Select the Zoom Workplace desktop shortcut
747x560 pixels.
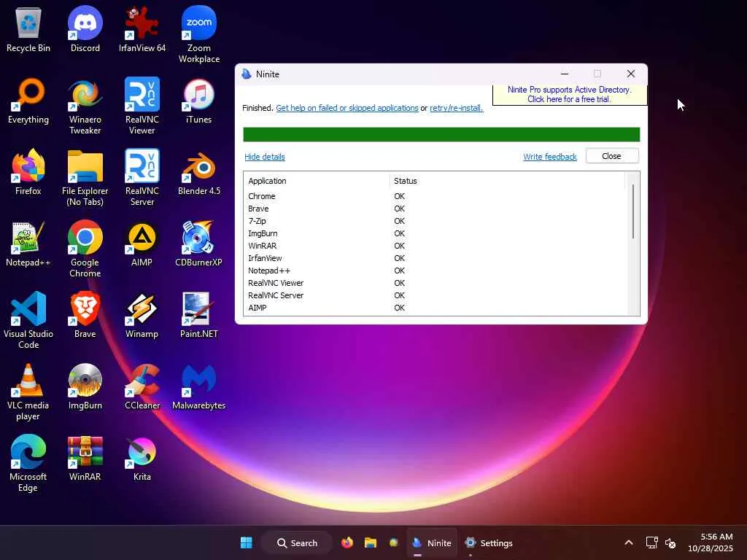[x=198, y=35]
